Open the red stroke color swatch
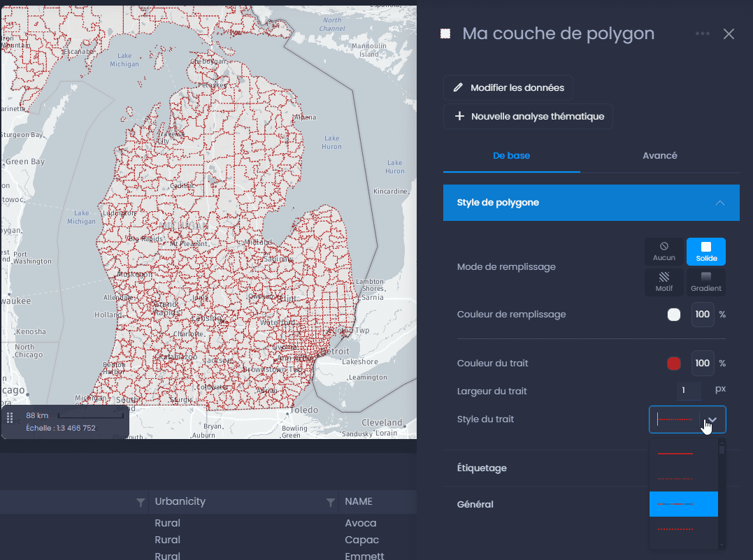Viewport: 753px width, 560px height. pyautogui.click(x=674, y=364)
